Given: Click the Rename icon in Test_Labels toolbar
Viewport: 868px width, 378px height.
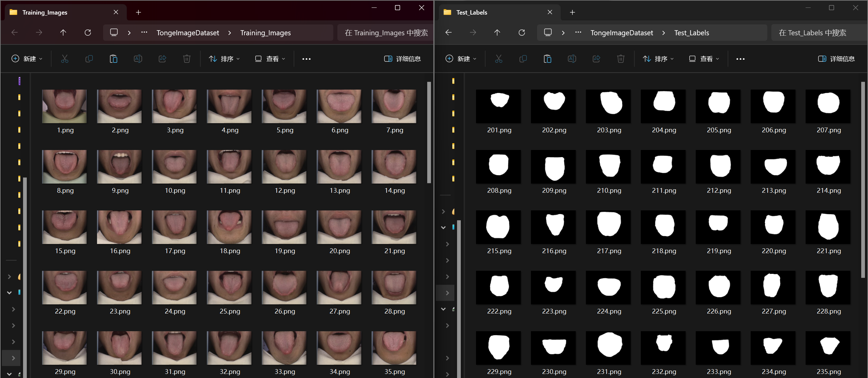Looking at the screenshot, I should pos(572,59).
